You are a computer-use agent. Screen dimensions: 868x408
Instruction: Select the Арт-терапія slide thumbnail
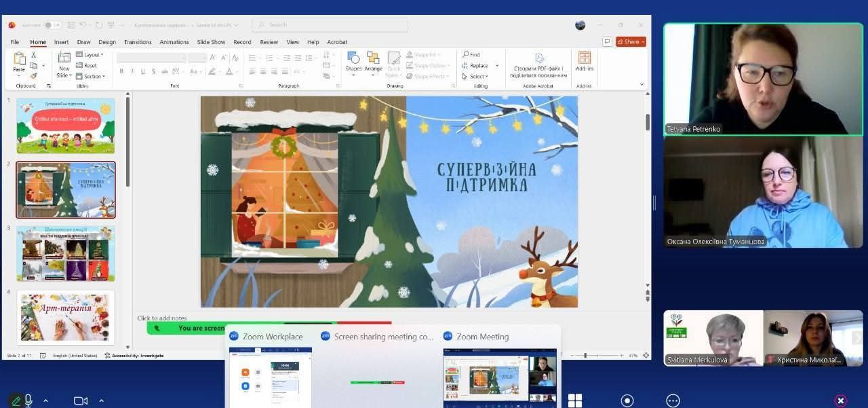click(66, 317)
